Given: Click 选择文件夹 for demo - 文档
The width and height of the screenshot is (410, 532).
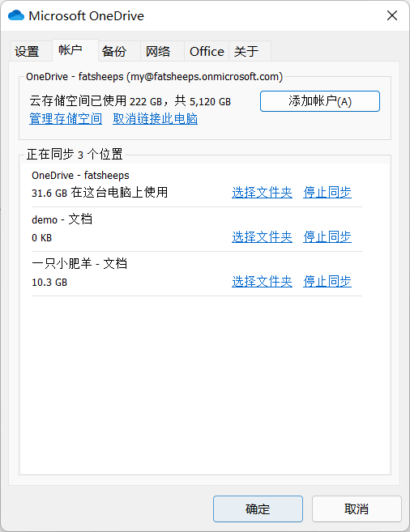Looking at the screenshot, I should pyautogui.click(x=262, y=236).
